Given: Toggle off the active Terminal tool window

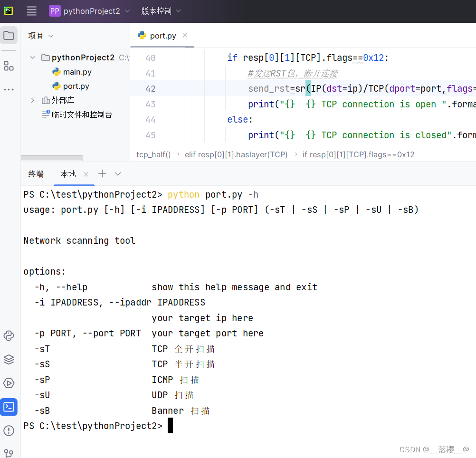Looking at the screenshot, I should coord(9,407).
